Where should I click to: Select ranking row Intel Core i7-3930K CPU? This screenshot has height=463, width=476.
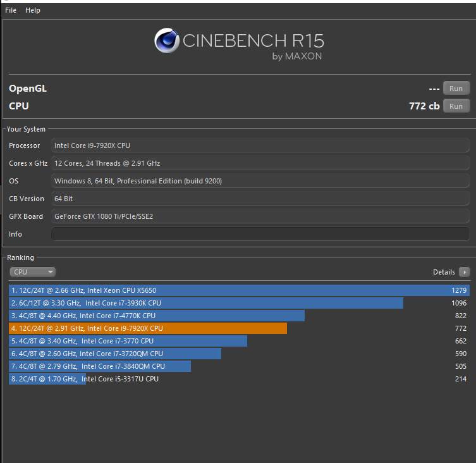(x=239, y=303)
